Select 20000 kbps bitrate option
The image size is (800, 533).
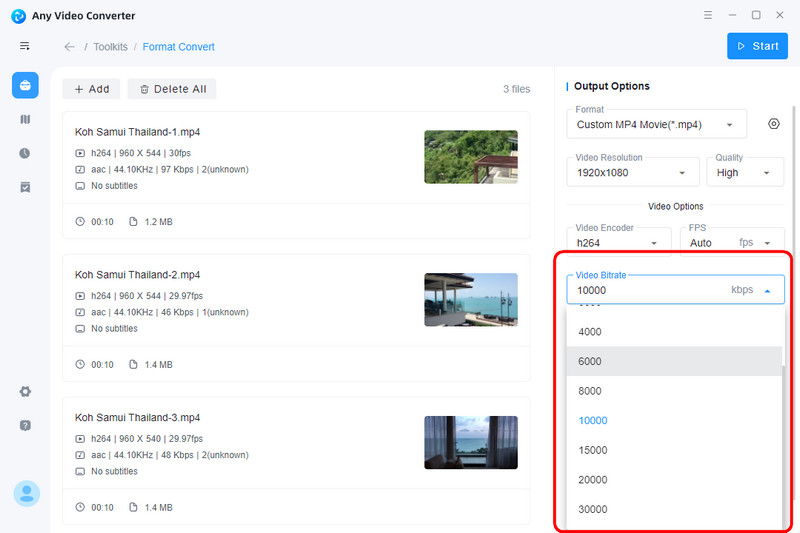pyautogui.click(x=673, y=479)
